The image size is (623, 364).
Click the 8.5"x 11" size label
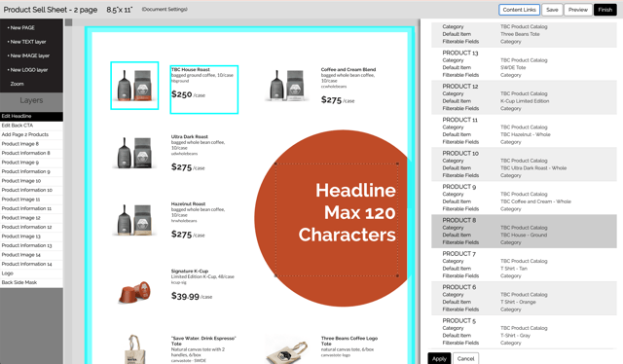coord(119,10)
